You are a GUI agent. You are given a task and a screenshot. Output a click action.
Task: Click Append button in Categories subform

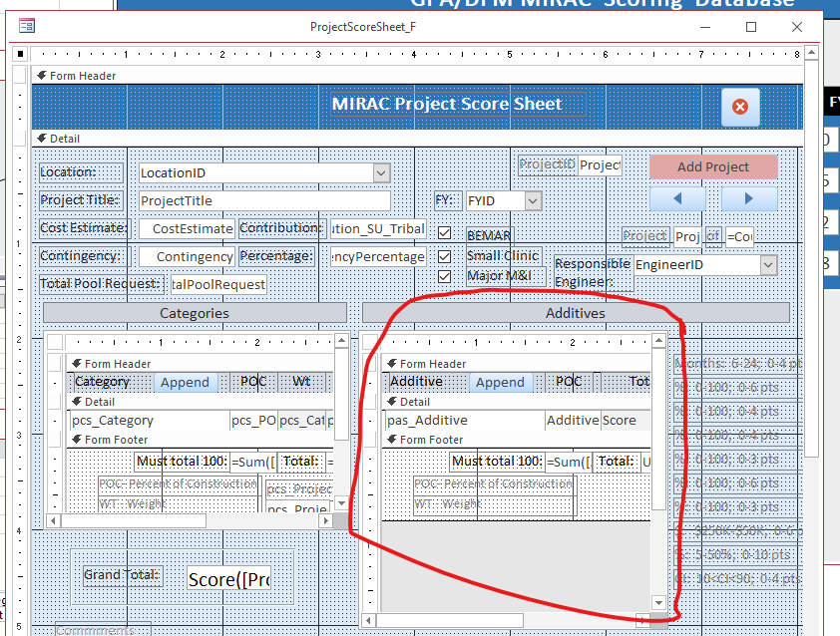pyautogui.click(x=186, y=382)
